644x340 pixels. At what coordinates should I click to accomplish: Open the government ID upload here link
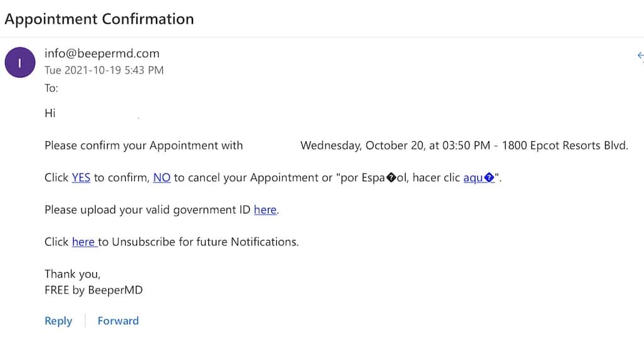(x=265, y=210)
